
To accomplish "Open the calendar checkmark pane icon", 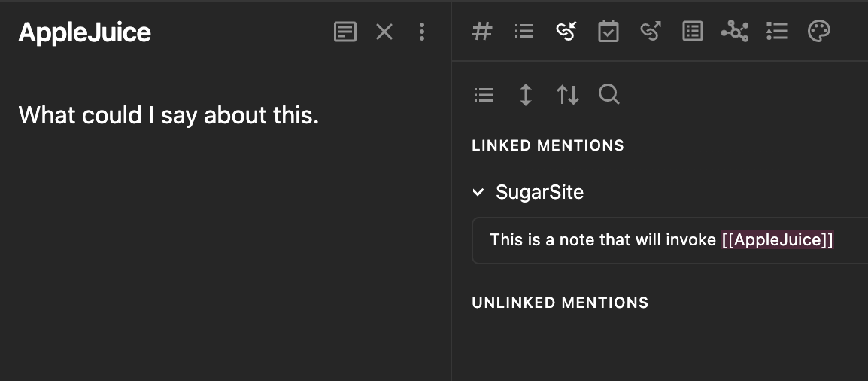I will point(609,31).
